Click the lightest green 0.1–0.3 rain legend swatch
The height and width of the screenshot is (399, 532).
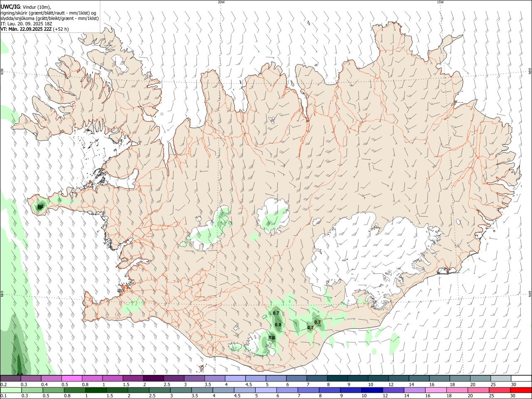click(10, 390)
